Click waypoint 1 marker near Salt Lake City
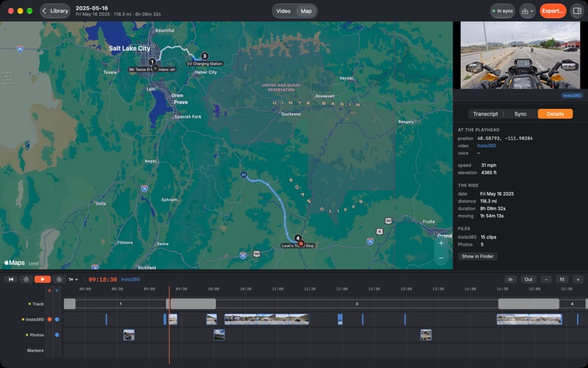Screen dimensions: 588x368 tap(152, 62)
